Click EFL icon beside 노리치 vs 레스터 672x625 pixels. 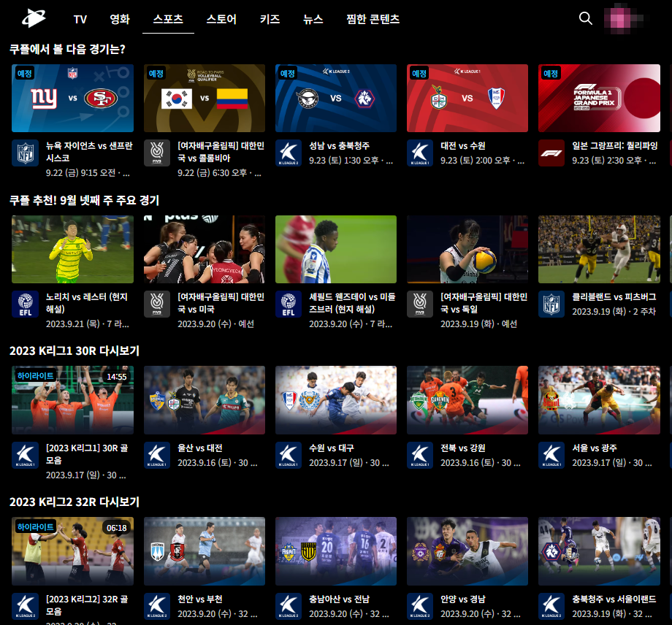26,304
